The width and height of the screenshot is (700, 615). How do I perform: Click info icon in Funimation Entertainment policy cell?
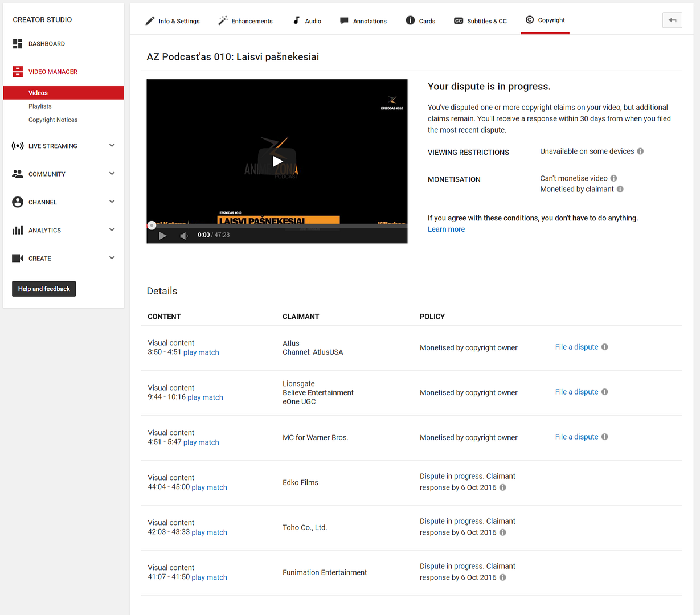[x=503, y=577]
